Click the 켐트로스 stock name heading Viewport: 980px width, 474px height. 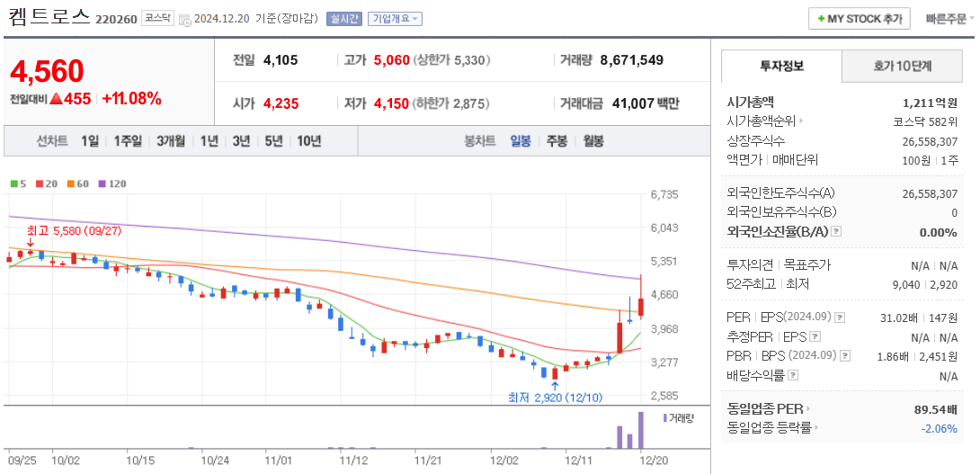[x=49, y=16]
